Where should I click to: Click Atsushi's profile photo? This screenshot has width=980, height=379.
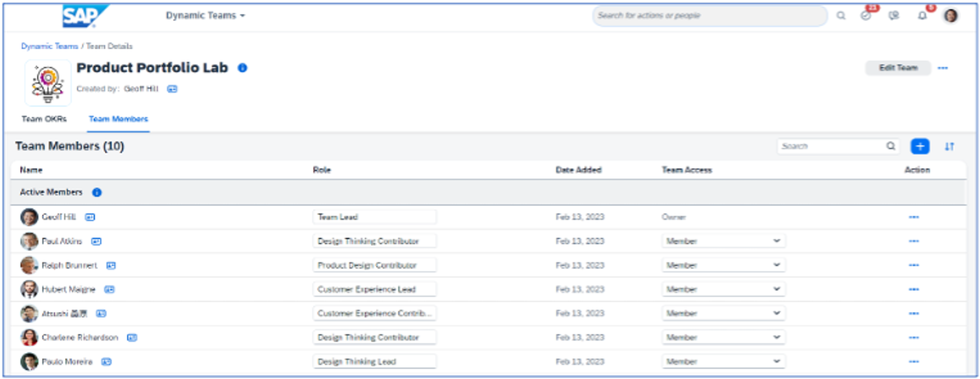pos(29,314)
